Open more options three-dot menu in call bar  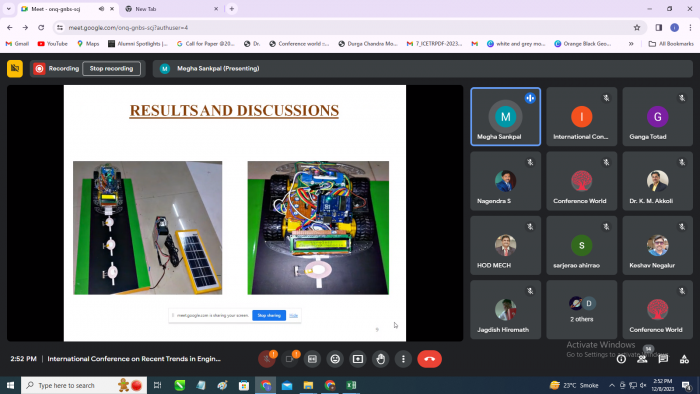click(x=403, y=359)
